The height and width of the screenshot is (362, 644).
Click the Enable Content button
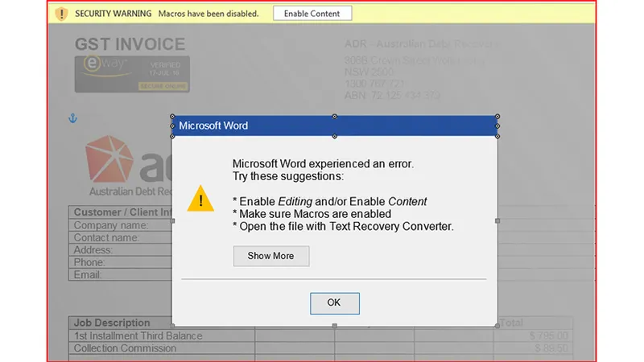[312, 14]
